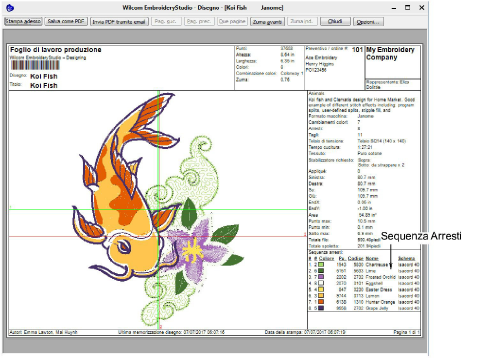
Task: Zoom out using the Zuma ind. button
Action: 302,22
